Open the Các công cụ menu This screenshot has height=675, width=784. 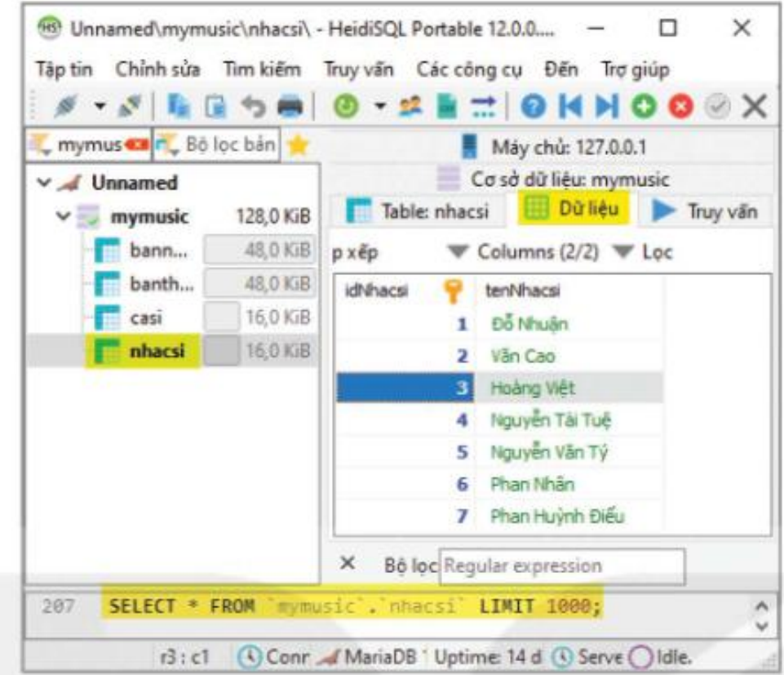[x=469, y=69]
